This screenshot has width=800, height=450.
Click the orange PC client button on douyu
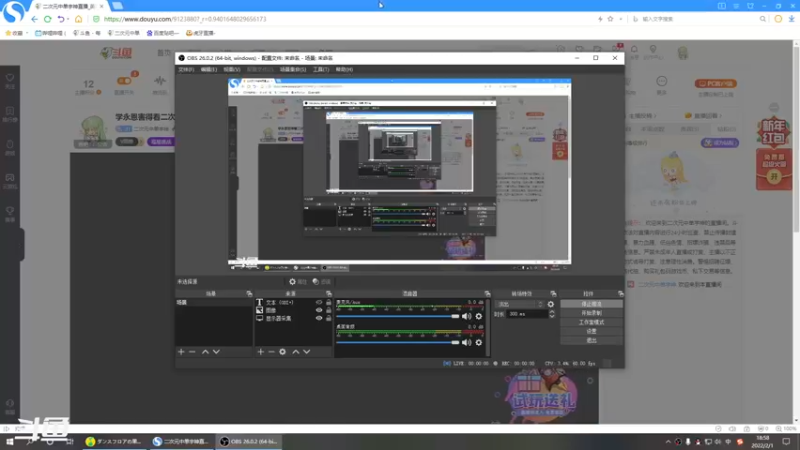(x=715, y=84)
